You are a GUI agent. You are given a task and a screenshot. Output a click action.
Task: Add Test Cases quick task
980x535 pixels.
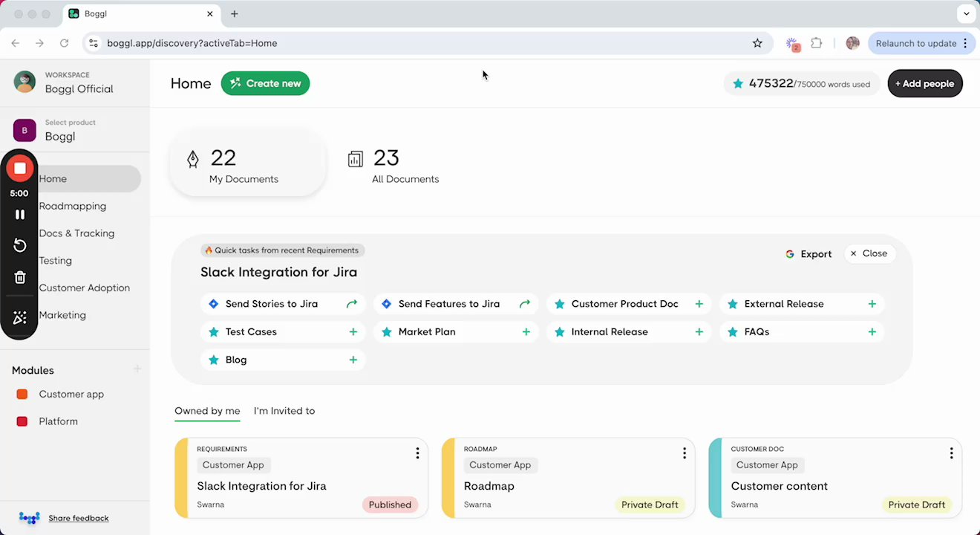point(353,332)
